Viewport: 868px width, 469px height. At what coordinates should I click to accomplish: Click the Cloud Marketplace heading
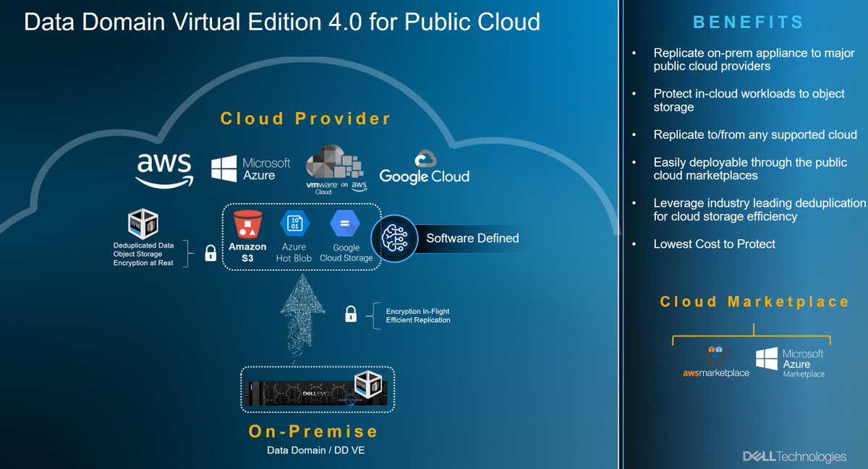coord(754,301)
